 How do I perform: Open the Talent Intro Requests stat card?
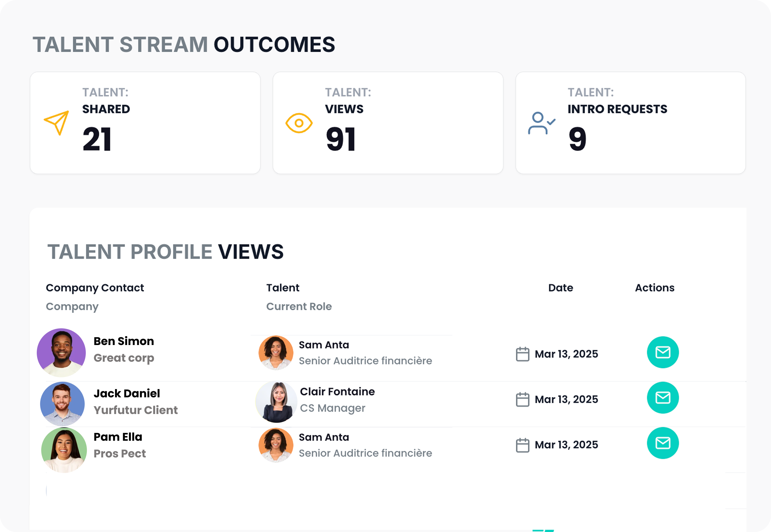[x=630, y=123]
